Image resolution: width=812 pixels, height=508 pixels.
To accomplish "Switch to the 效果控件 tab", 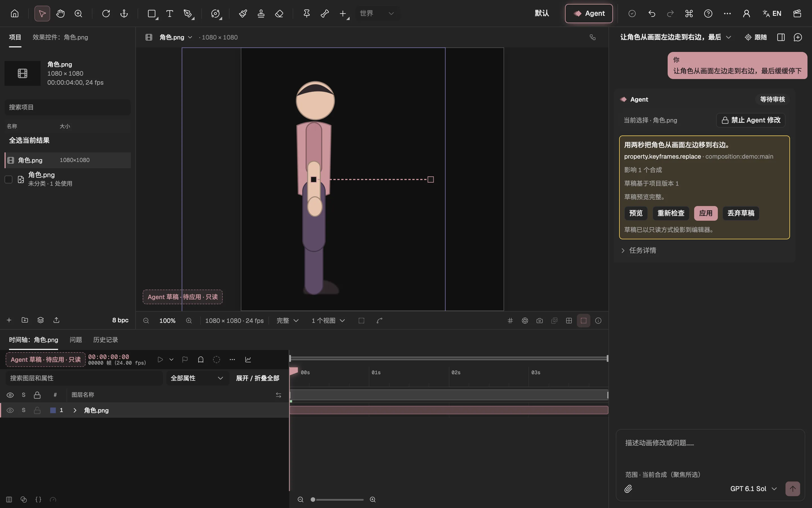I will point(60,37).
